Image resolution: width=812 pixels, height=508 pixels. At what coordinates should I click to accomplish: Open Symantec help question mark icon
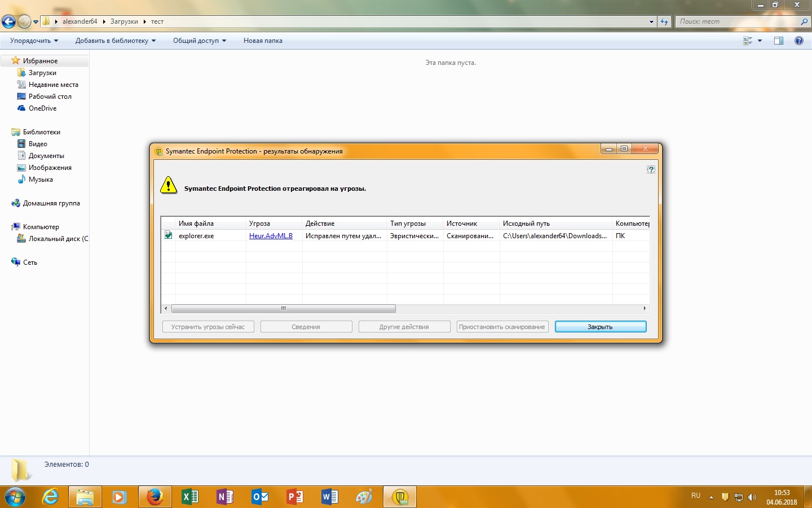[651, 169]
